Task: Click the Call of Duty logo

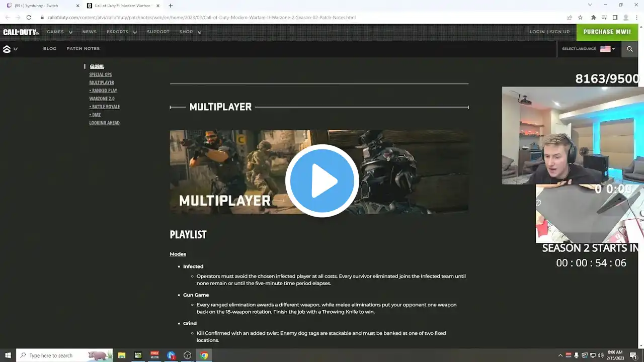Action: click(x=21, y=32)
